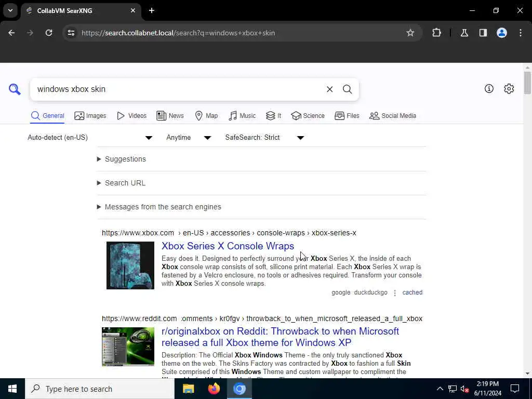Click the three-dot options on Xbox result
This screenshot has height=399, width=532.
[x=395, y=293]
